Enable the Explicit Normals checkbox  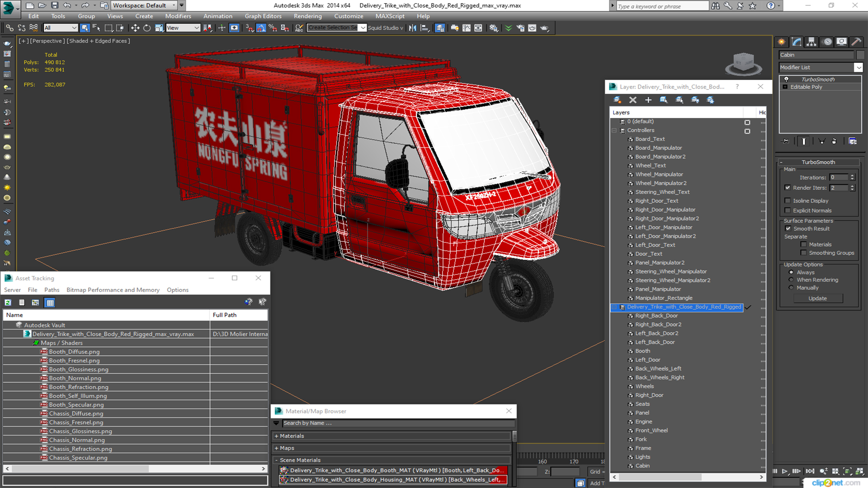[788, 211]
